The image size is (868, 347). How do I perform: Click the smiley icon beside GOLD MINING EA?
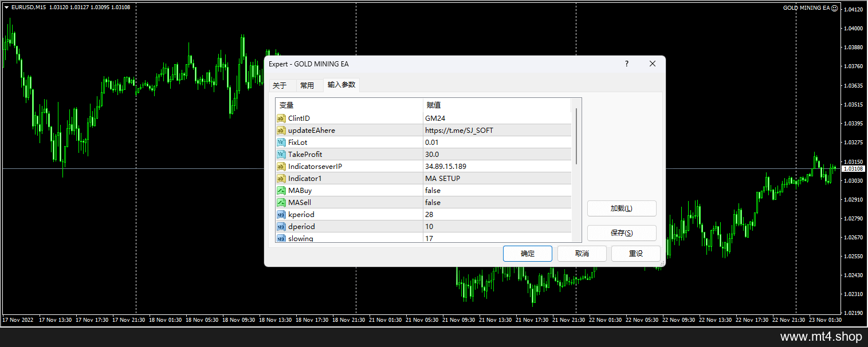pyautogui.click(x=835, y=8)
